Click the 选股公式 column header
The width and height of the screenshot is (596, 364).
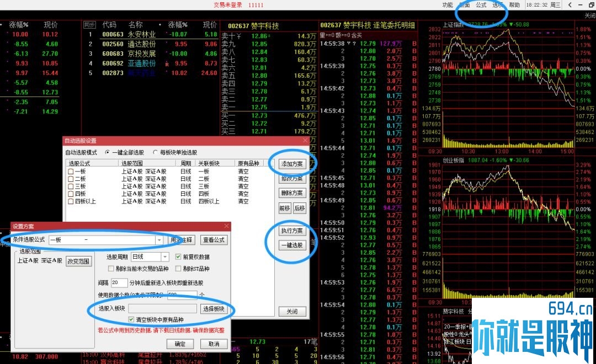click(92, 163)
